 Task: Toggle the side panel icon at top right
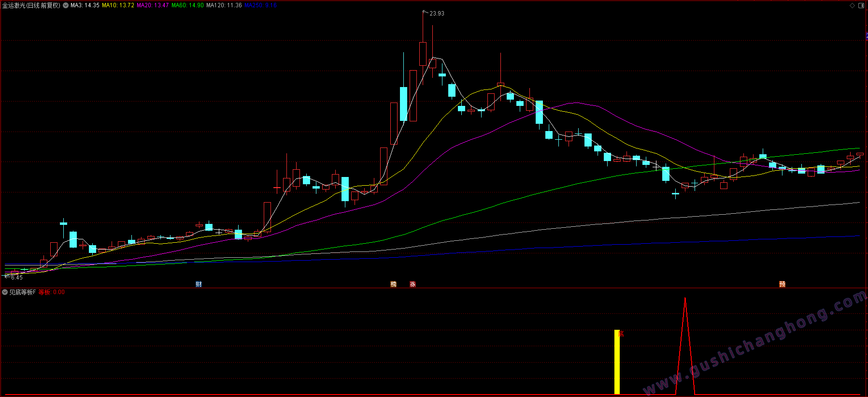[x=861, y=5]
